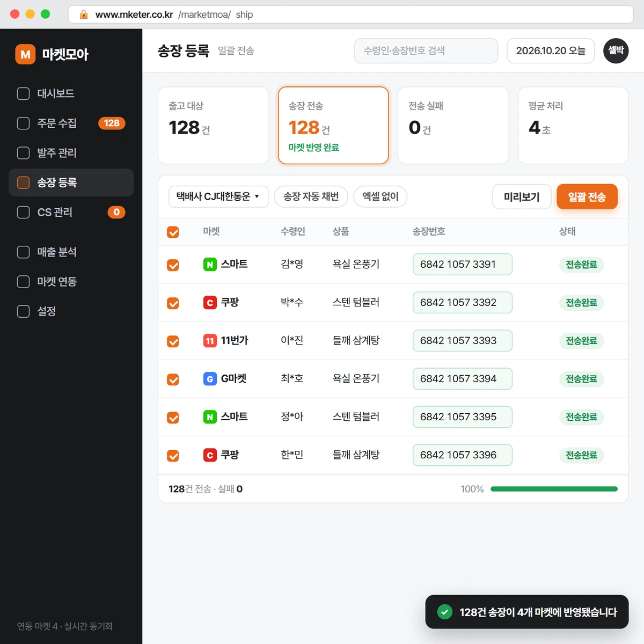The height and width of the screenshot is (644, 644).
Task: Click the tracking number field 6842 1057 3391
Action: tap(463, 265)
